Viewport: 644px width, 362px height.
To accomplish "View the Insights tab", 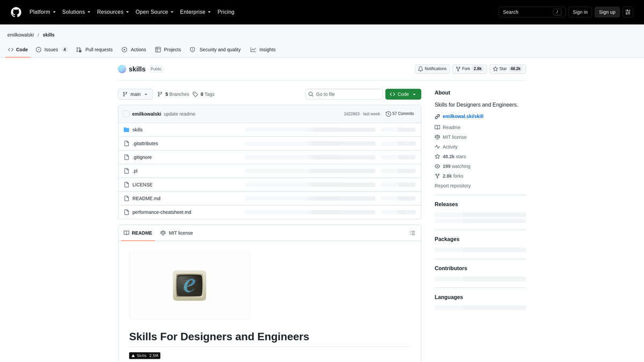I will point(263,49).
